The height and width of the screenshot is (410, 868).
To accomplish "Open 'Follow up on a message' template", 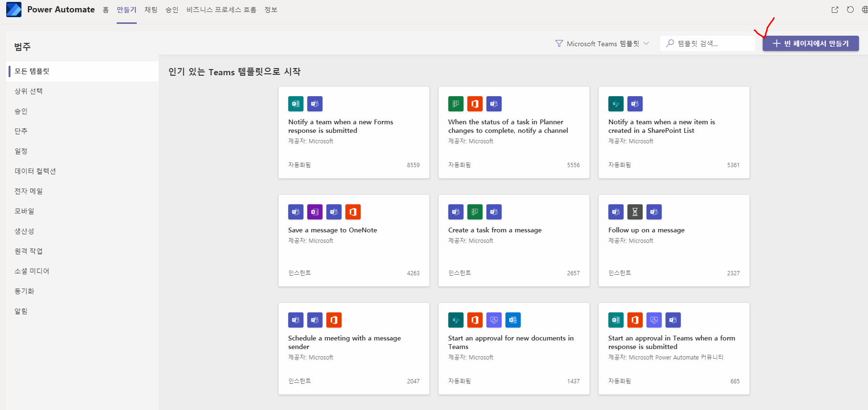I will coord(674,240).
